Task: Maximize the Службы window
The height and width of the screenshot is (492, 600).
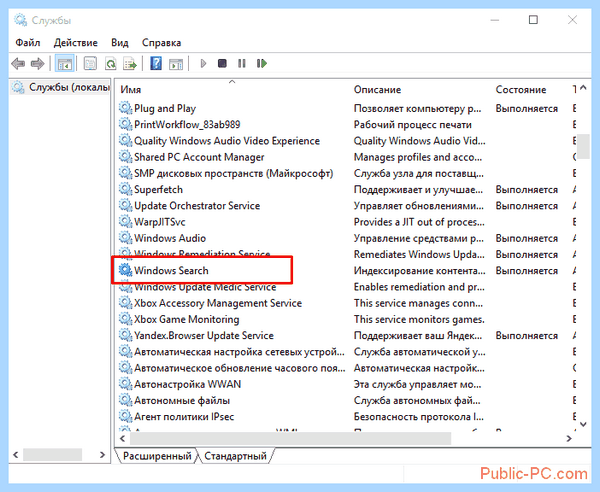Action: [533, 20]
